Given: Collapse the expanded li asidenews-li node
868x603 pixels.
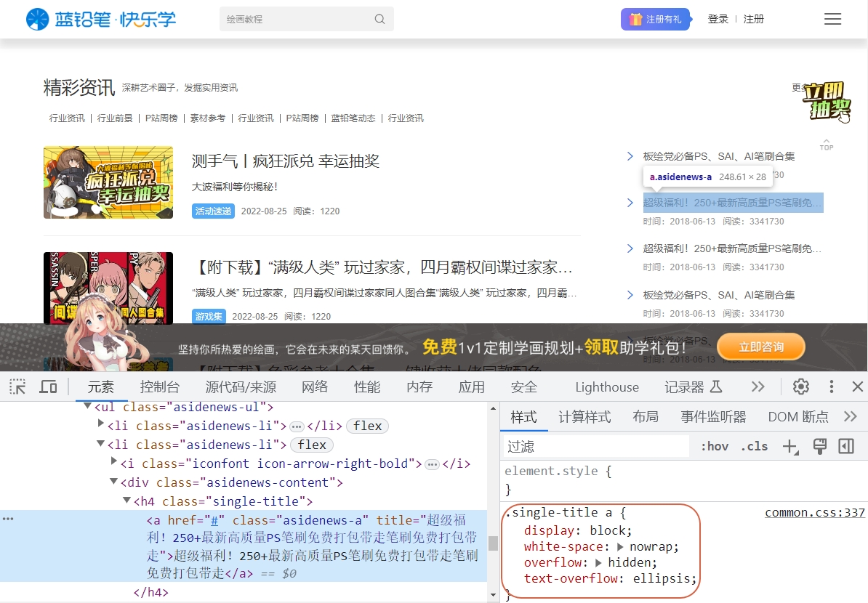Looking at the screenshot, I should [100, 443].
